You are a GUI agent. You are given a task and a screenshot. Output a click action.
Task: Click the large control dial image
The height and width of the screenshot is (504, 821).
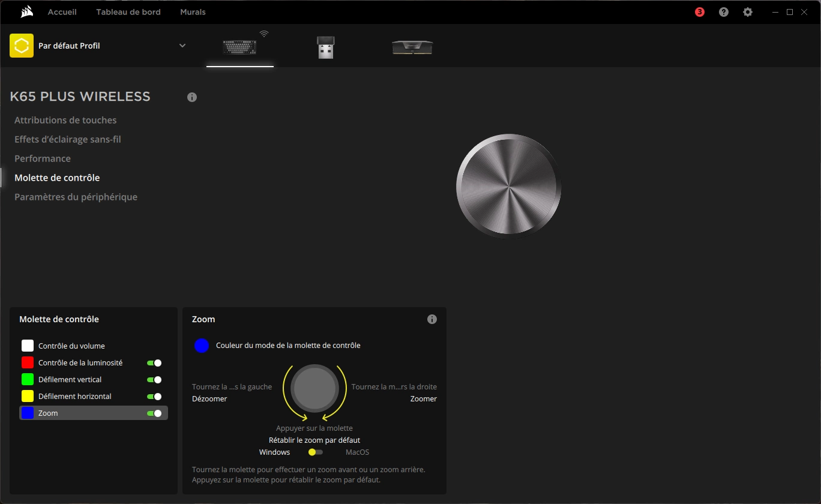pos(509,186)
